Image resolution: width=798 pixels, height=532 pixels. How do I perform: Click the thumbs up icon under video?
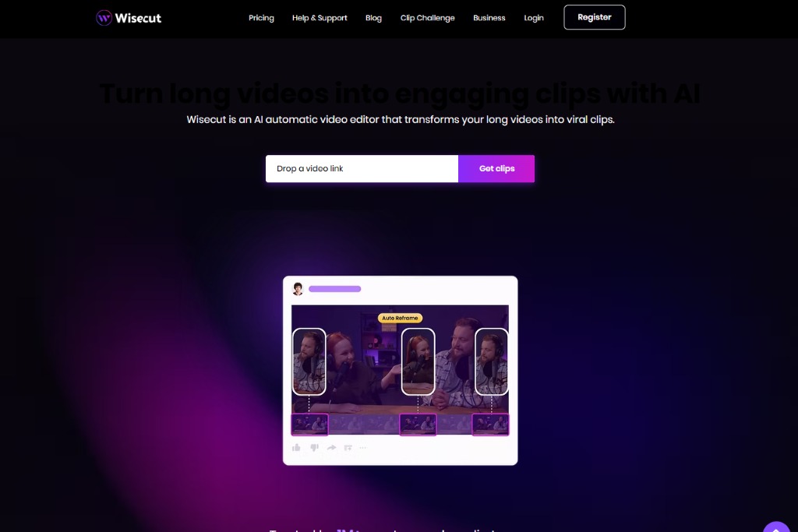296,448
